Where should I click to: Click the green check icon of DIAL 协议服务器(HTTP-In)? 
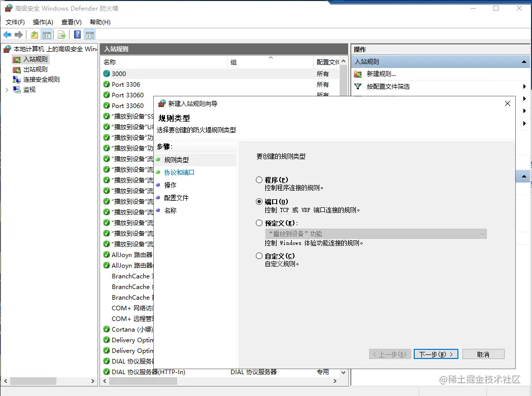107,372
